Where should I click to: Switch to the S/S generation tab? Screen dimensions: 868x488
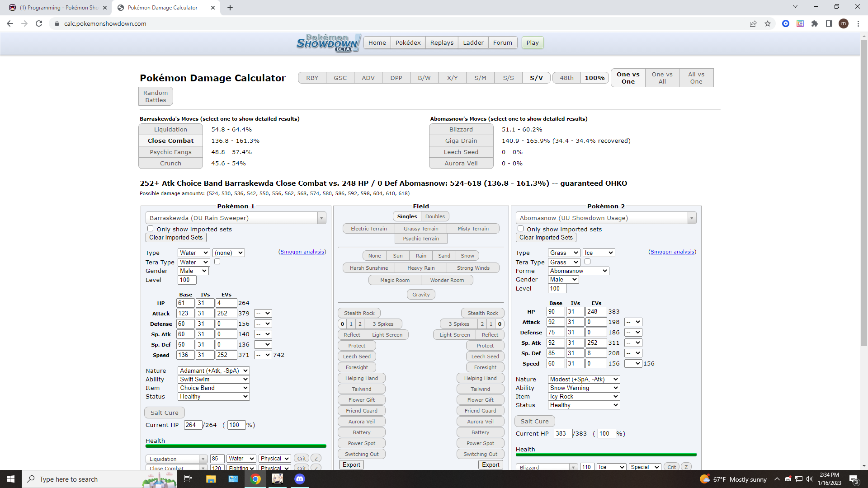pyautogui.click(x=508, y=78)
